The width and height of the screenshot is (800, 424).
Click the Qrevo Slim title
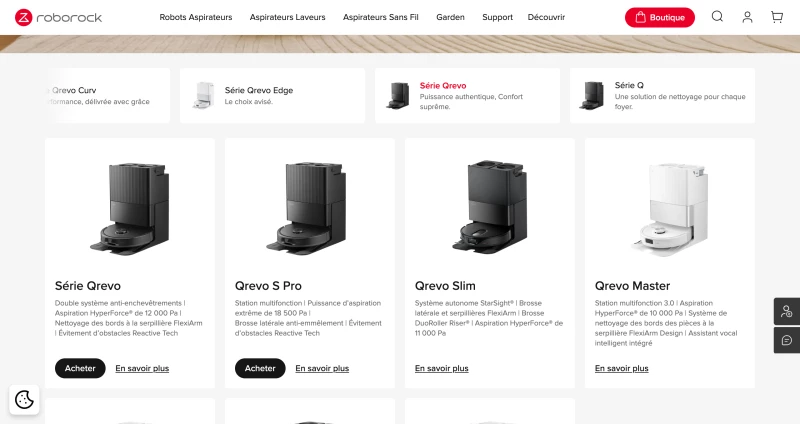click(x=445, y=286)
